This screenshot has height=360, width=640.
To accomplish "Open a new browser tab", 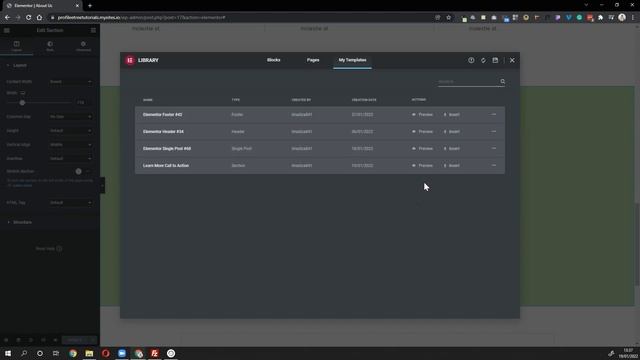I will pos(90,6).
